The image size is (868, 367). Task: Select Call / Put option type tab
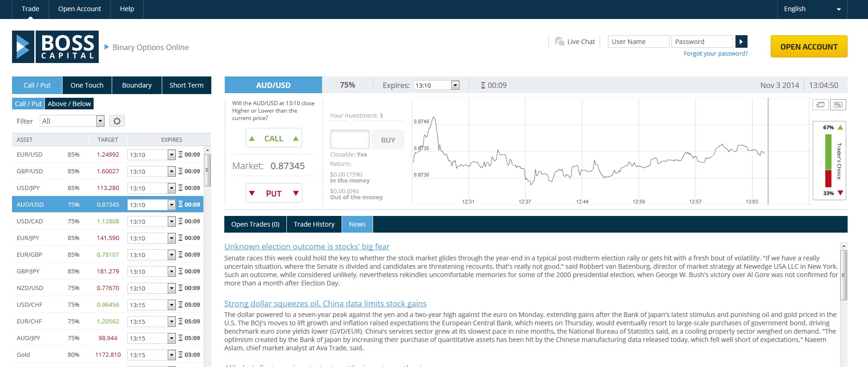pyautogui.click(x=37, y=85)
